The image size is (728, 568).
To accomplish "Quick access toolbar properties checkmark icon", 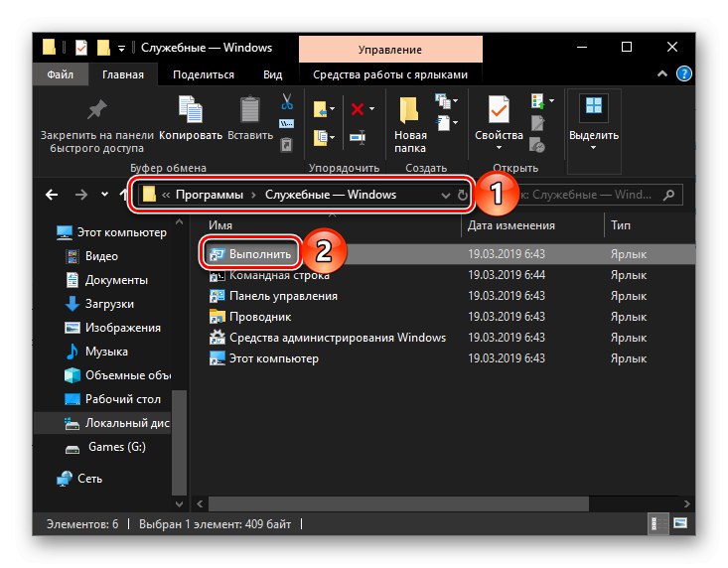I will click(x=81, y=48).
